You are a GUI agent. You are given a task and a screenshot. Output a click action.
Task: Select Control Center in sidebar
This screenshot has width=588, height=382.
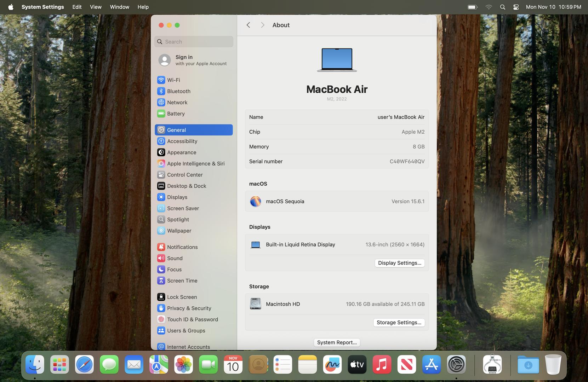coord(184,175)
